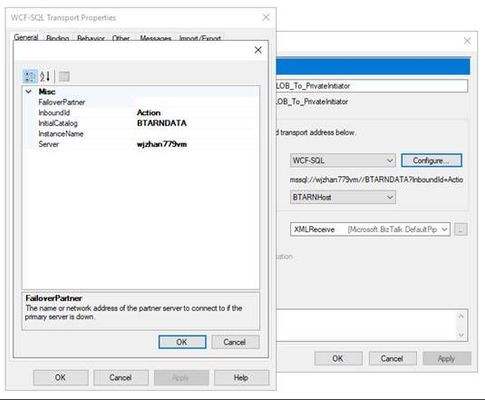Open the XMLReceive pipeline dropdown

[x=370, y=229]
